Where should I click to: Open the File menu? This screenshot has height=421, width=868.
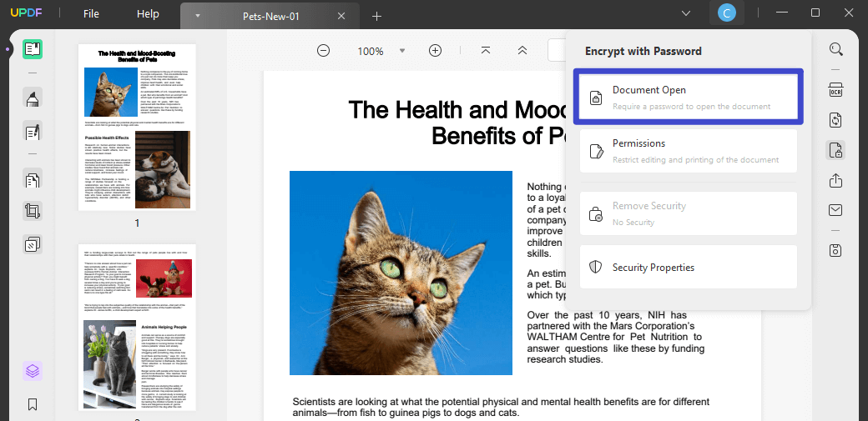coord(91,14)
